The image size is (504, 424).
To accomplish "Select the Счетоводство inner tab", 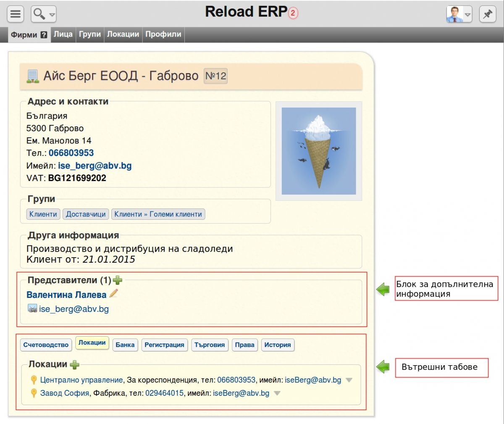I will point(46,345).
